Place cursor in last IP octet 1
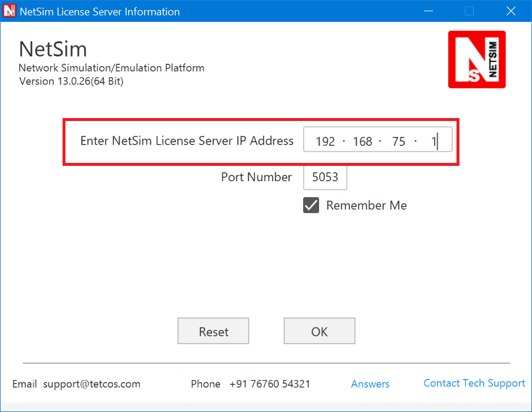 click(434, 141)
